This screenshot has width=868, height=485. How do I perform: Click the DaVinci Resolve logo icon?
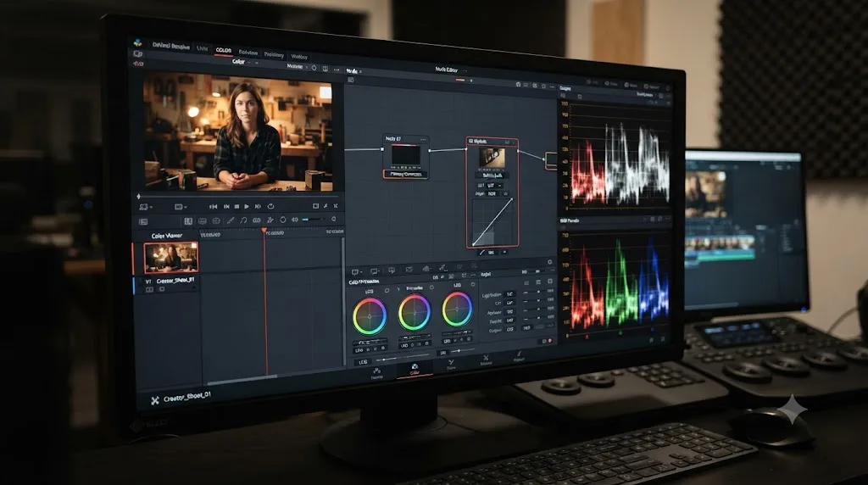click(x=138, y=42)
